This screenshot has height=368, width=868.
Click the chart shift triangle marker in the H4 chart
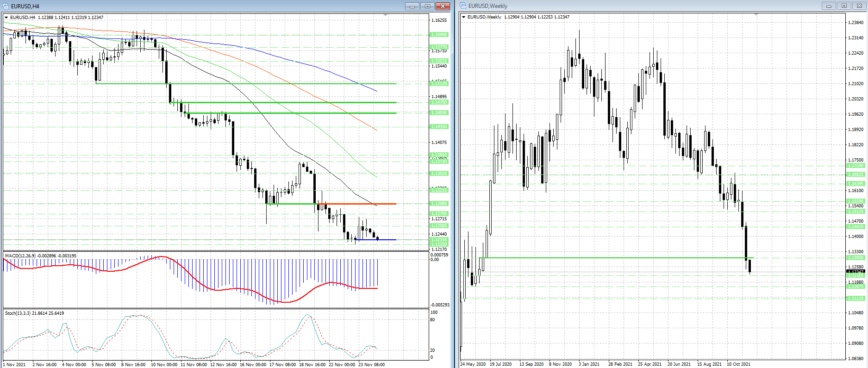tap(386, 15)
